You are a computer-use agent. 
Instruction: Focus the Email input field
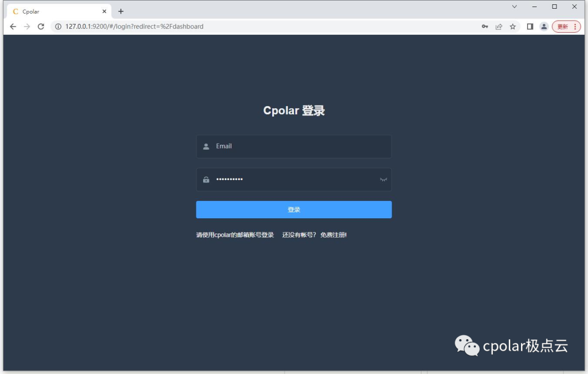[293, 146]
